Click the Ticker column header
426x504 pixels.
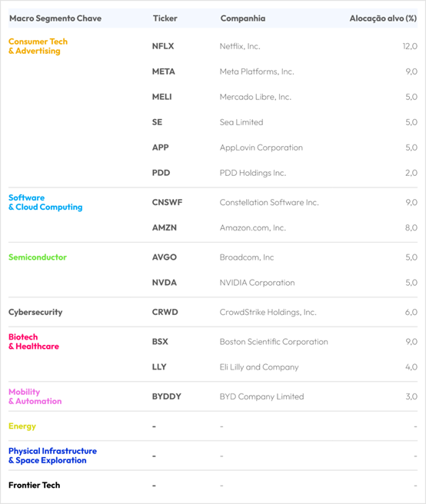pyautogui.click(x=165, y=18)
